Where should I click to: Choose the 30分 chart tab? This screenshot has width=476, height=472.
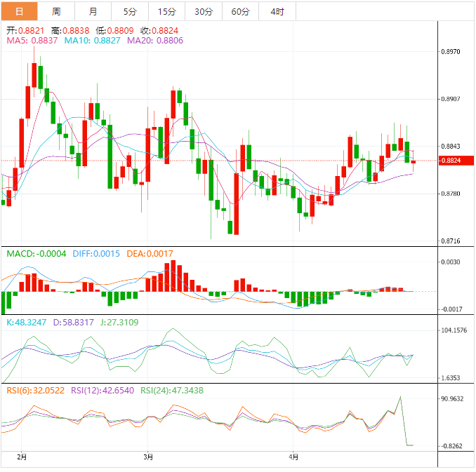204,11
